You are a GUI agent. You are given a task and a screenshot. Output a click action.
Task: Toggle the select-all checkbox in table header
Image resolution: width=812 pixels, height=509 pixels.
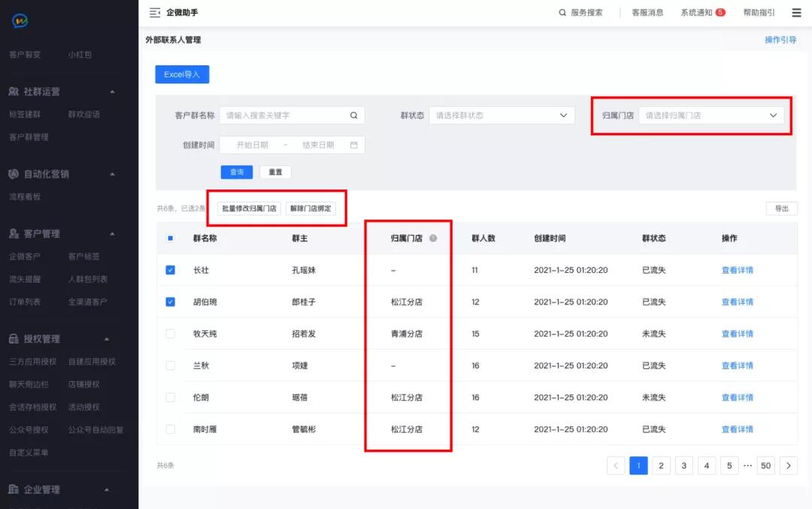pyautogui.click(x=170, y=238)
